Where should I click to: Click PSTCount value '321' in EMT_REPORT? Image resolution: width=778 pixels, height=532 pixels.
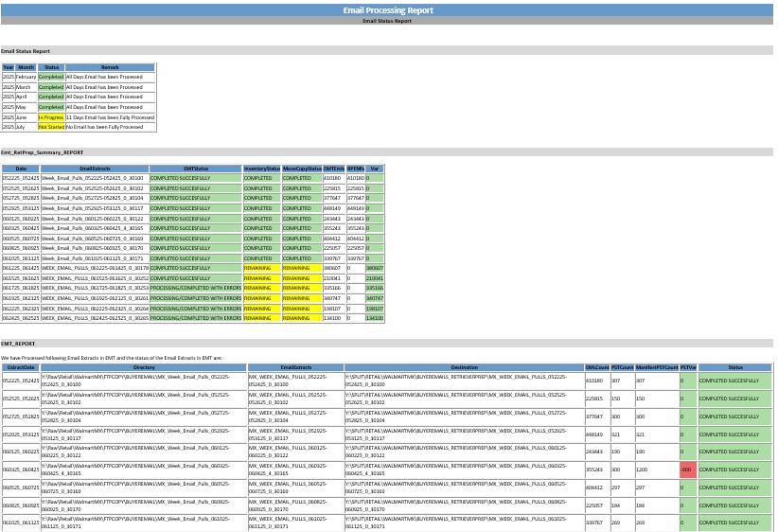(x=622, y=434)
